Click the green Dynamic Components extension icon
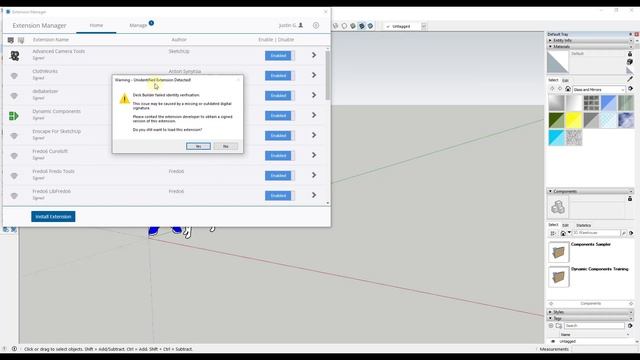This screenshot has width=640, height=360. point(13,116)
